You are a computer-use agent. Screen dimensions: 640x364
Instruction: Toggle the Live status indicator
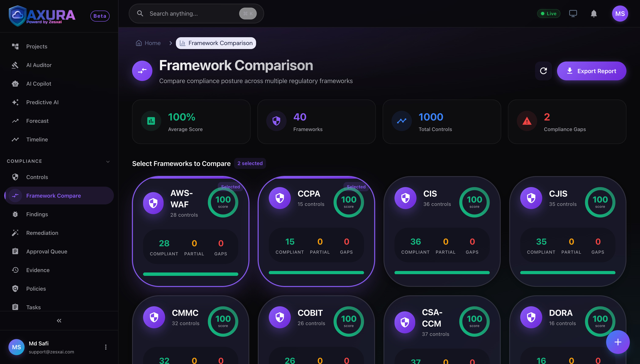tap(549, 14)
